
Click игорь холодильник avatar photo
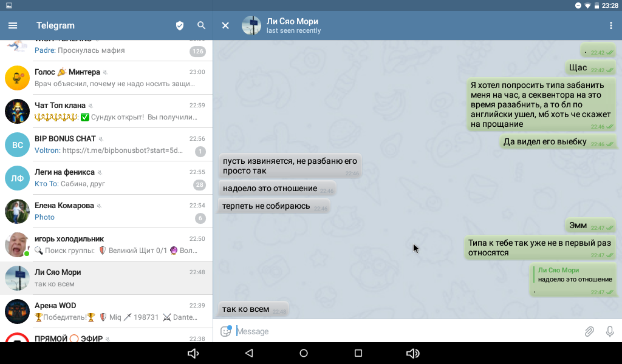point(17,244)
